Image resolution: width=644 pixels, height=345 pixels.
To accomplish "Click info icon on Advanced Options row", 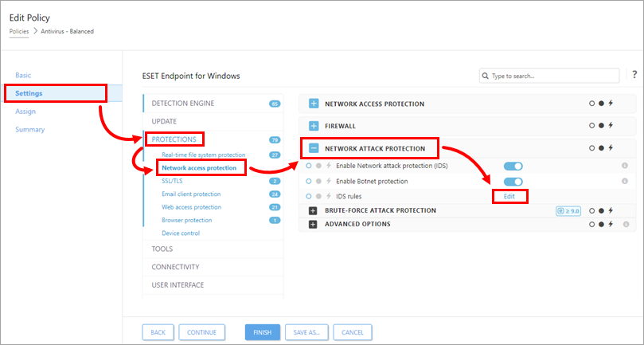I will [626, 225].
